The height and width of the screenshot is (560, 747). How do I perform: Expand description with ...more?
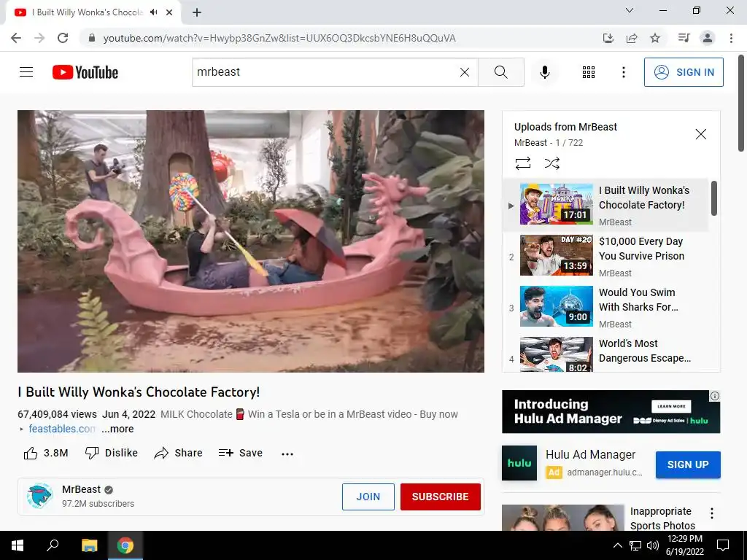click(x=117, y=429)
